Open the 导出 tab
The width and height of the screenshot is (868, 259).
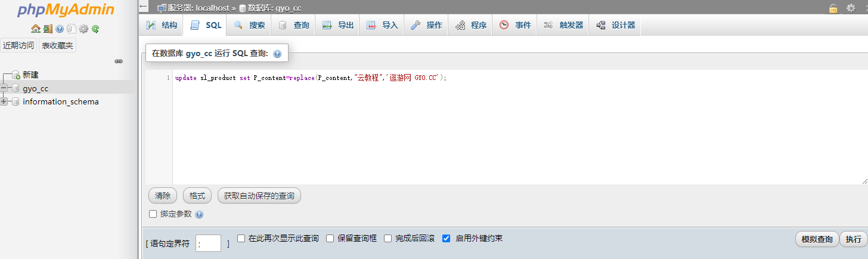click(x=338, y=25)
